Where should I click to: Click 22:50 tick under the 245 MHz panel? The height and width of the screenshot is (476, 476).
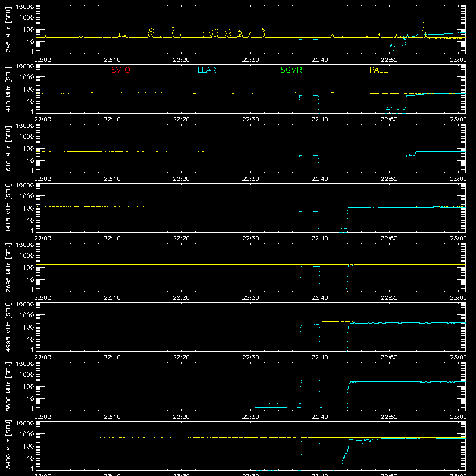pyautogui.click(x=389, y=60)
